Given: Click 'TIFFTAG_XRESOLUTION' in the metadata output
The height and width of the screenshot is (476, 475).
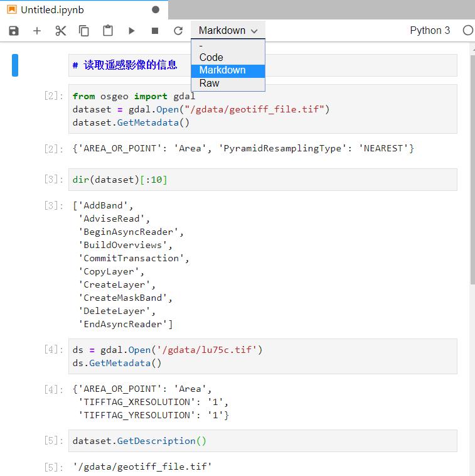Looking at the screenshot, I should pos(137,402).
